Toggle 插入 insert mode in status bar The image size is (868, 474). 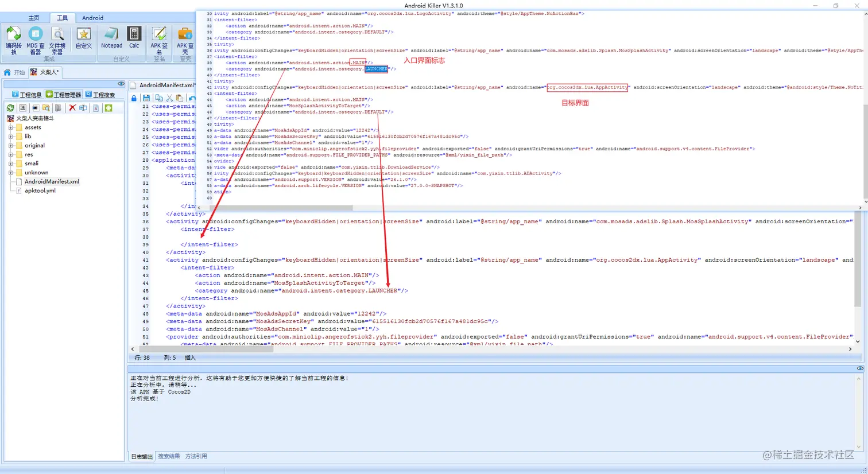[x=190, y=358]
